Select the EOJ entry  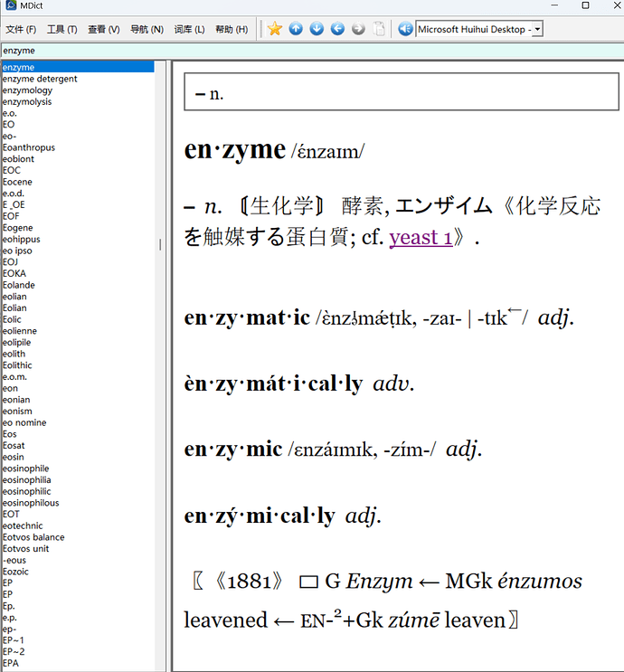point(10,262)
